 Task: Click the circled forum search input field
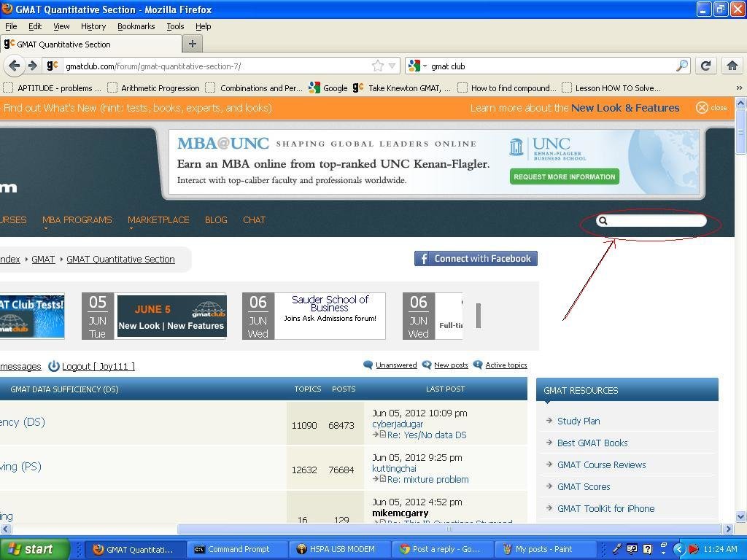point(651,220)
